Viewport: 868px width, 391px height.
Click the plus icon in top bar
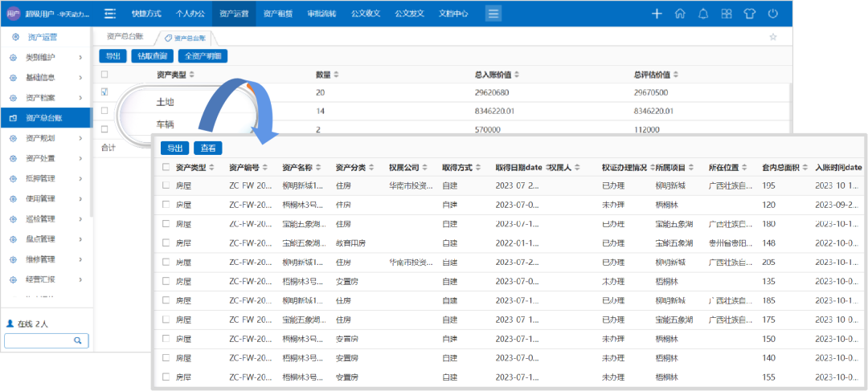coord(657,14)
